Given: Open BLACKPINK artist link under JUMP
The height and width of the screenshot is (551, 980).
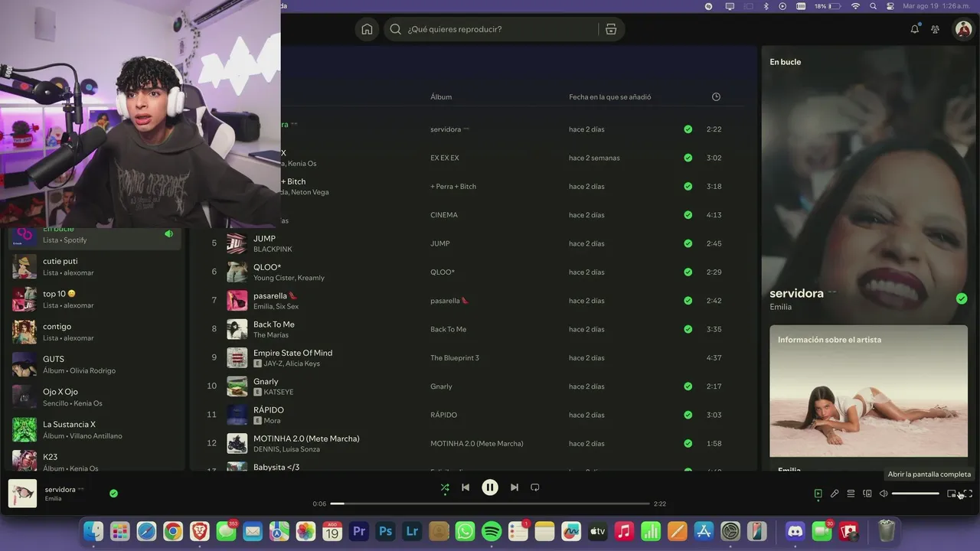Looking at the screenshot, I should 273,249.
